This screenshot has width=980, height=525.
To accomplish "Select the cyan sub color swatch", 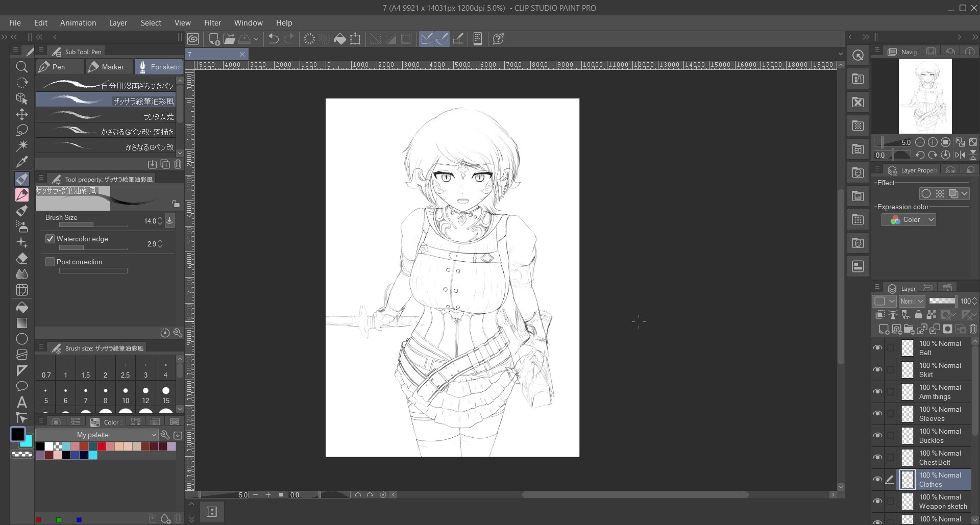I will point(27,441).
